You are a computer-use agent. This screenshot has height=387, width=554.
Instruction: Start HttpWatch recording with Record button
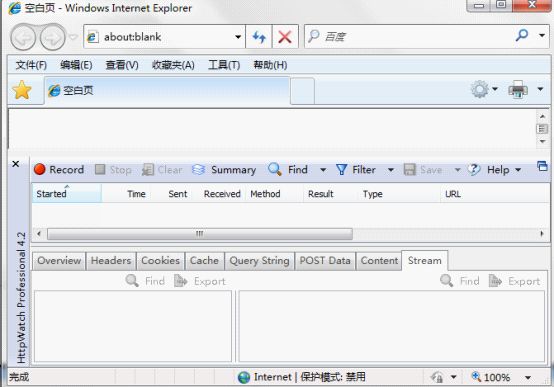[59, 170]
